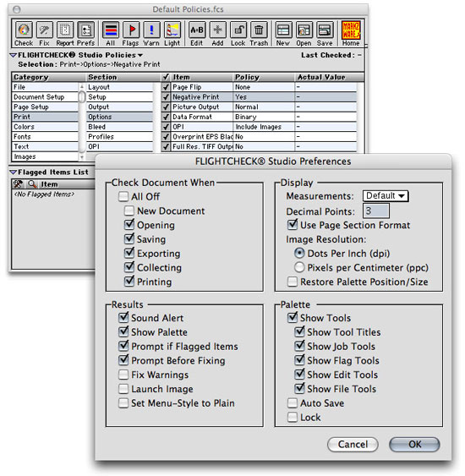Click the Fix tool icon
Screen dimensions: 465x476
[44, 30]
